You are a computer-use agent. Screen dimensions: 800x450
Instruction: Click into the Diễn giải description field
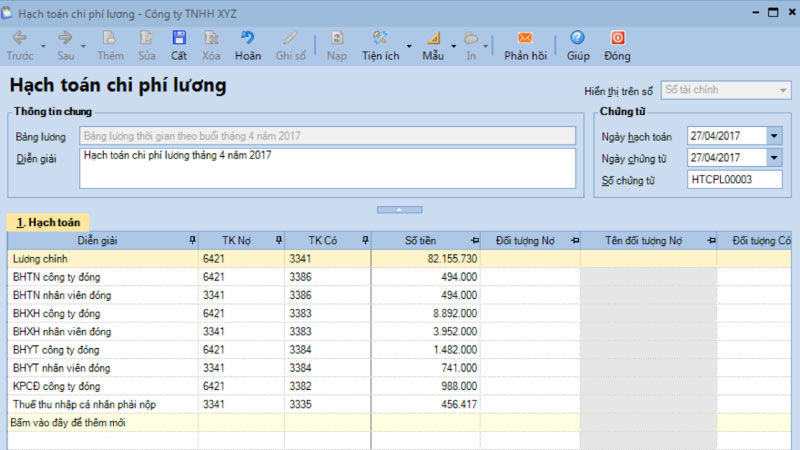click(328, 168)
